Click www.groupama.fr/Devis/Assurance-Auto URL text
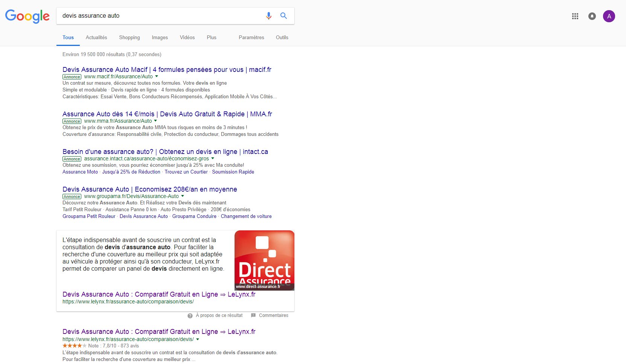626x364 pixels. pos(131,196)
